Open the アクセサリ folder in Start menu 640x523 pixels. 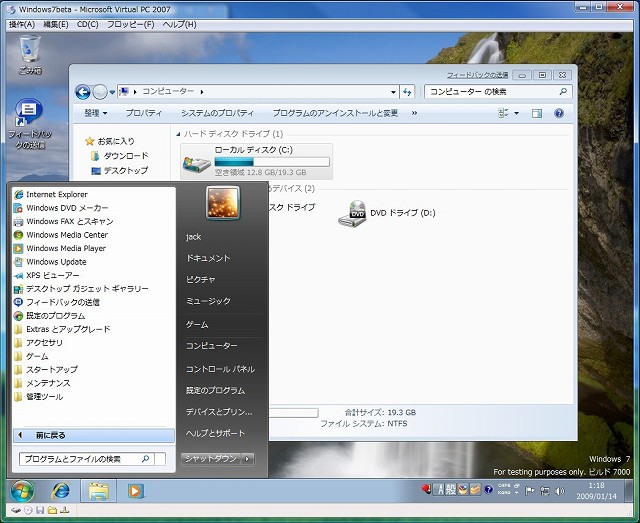coord(44,343)
